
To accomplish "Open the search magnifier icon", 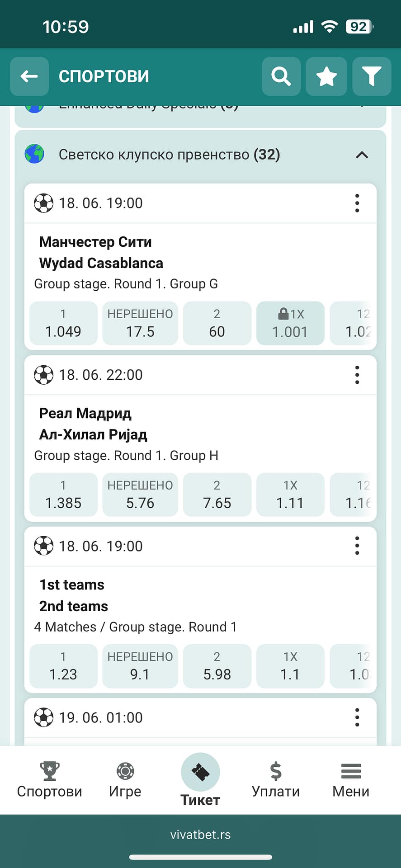I will point(281,76).
